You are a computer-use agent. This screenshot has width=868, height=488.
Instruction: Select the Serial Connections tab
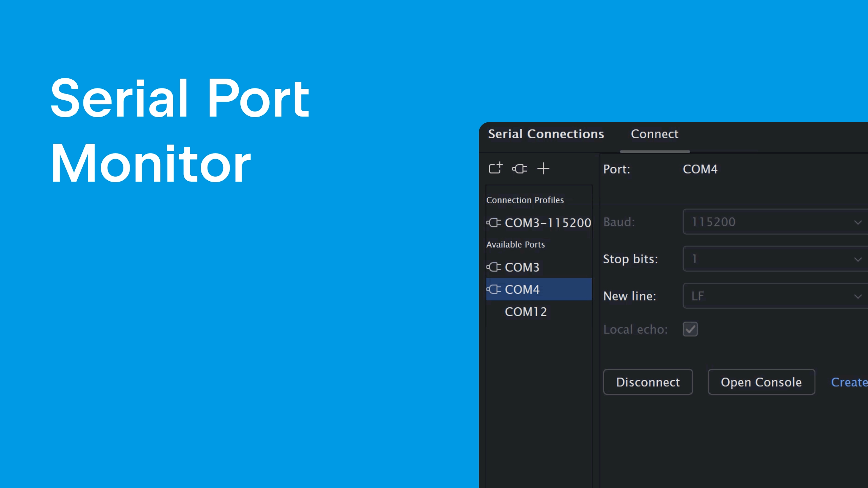coord(546,134)
